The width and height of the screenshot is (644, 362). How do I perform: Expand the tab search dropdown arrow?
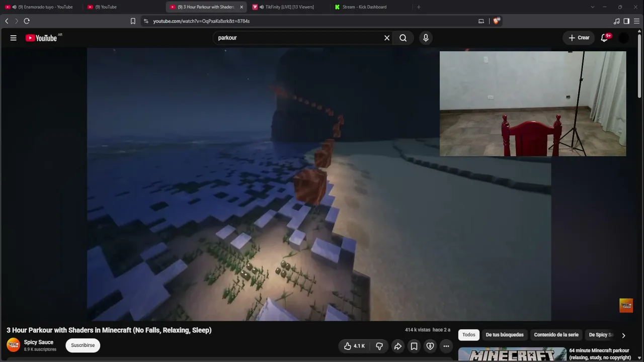click(x=592, y=7)
